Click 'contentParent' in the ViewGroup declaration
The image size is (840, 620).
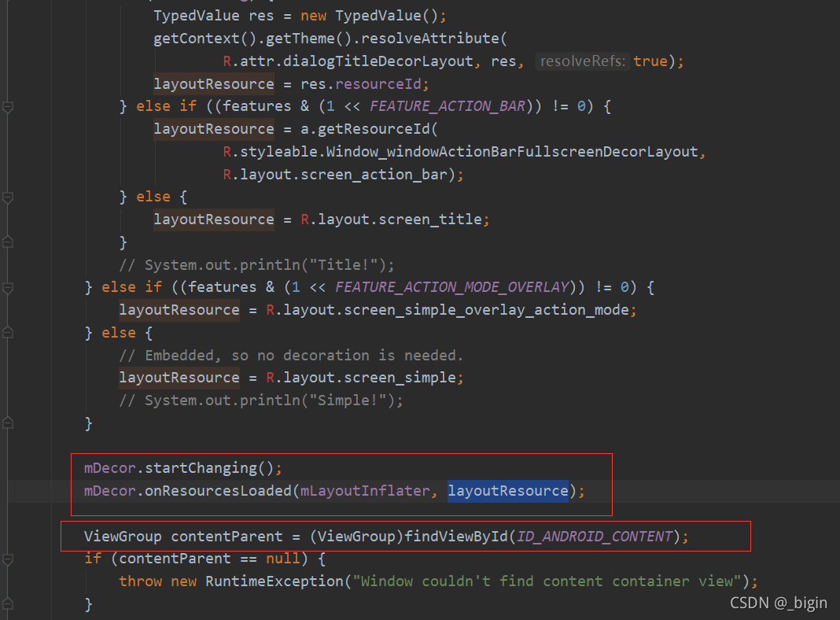(x=227, y=537)
